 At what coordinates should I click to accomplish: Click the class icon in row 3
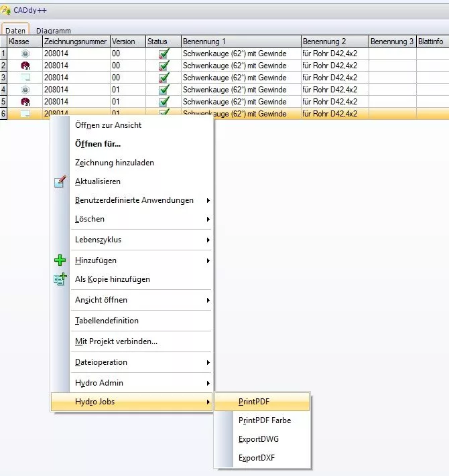click(25, 78)
